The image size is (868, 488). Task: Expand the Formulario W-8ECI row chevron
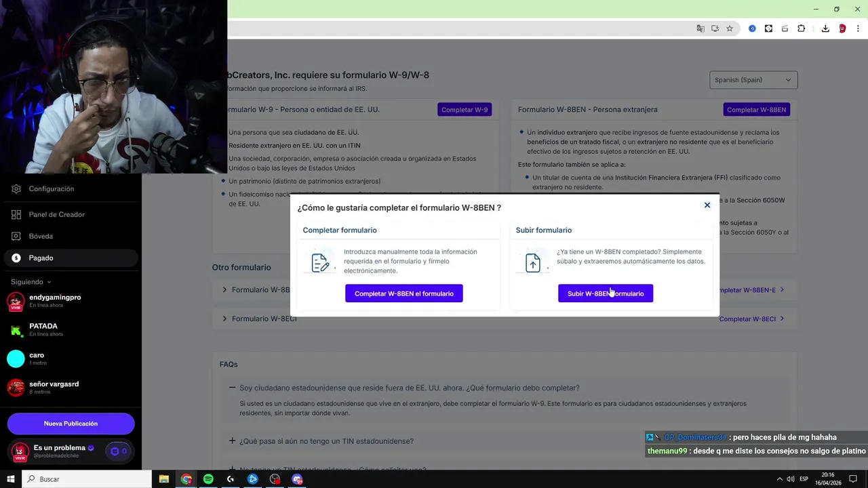[x=224, y=319]
